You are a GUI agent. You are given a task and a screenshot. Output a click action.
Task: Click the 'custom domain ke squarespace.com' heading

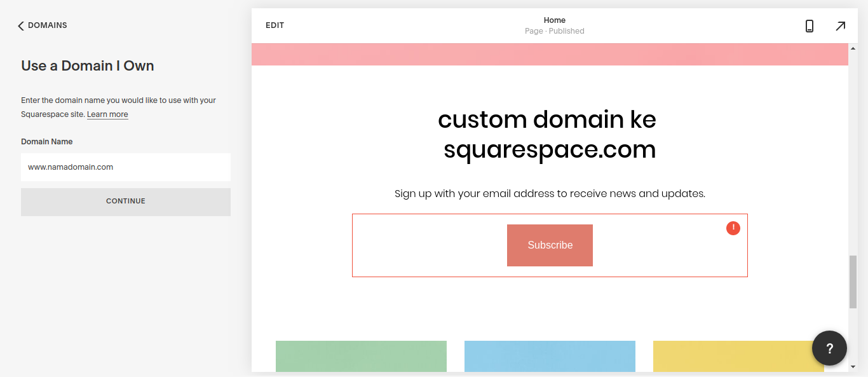pyautogui.click(x=548, y=134)
